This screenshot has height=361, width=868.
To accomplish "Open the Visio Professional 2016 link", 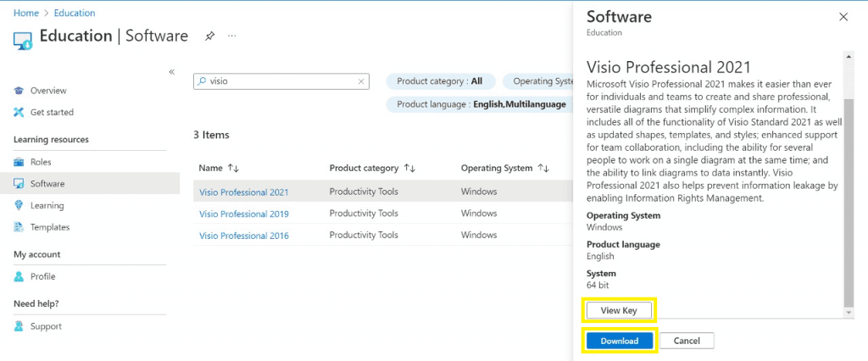I will (244, 236).
